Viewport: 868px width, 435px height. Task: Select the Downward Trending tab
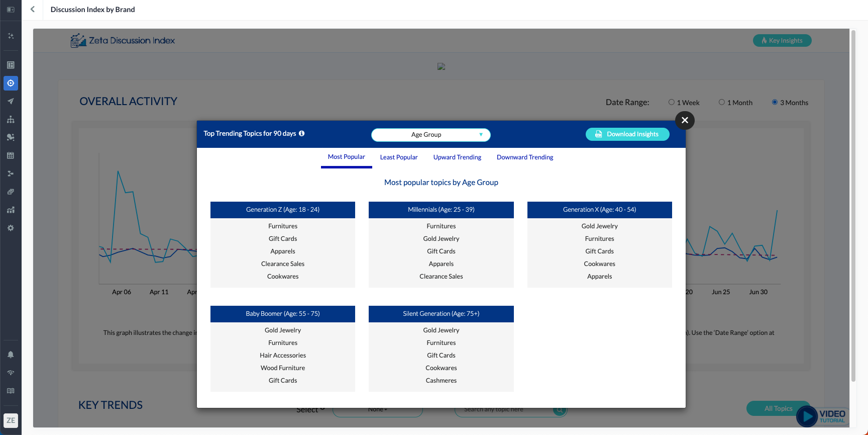pos(524,157)
